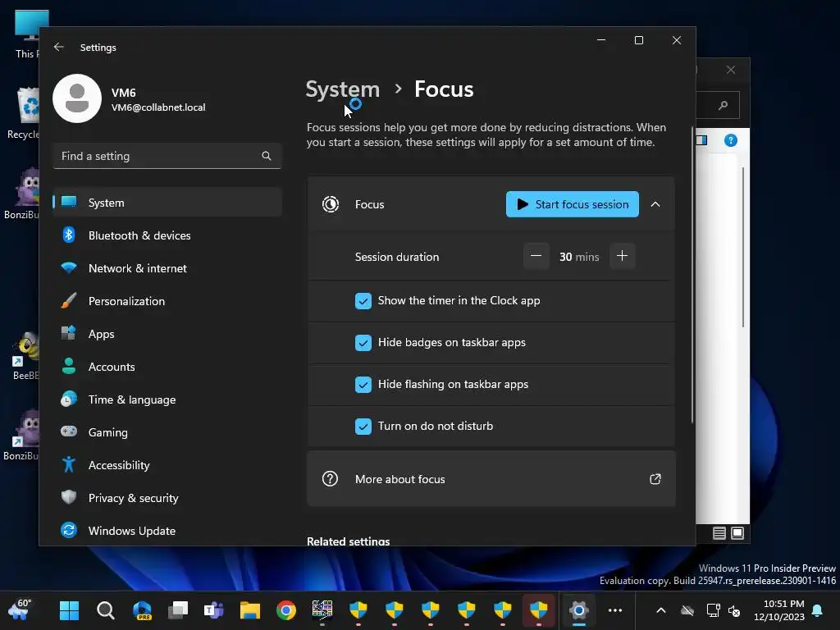This screenshot has width=840, height=630.
Task: Click the System breadcrumb link
Action: coord(342,89)
